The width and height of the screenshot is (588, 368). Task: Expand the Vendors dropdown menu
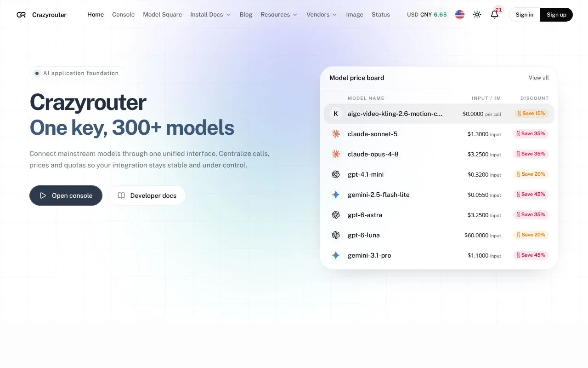(322, 15)
